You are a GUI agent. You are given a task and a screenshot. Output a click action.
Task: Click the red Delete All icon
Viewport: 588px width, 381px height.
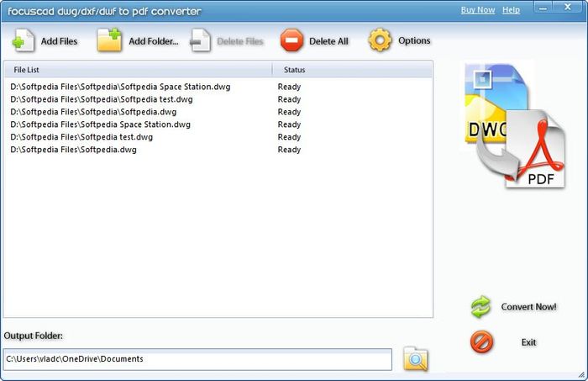291,40
